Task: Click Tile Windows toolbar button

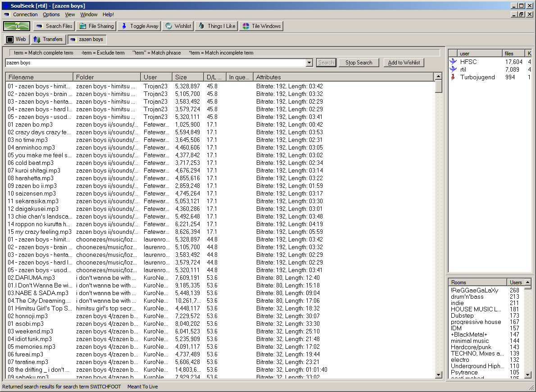Action: pyautogui.click(x=261, y=26)
